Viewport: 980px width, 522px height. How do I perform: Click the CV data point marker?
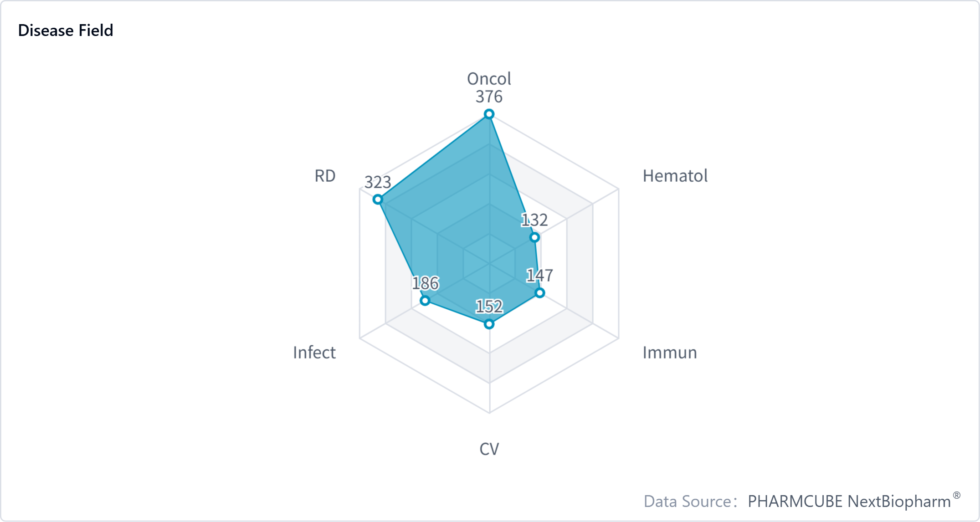(x=489, y=324)
